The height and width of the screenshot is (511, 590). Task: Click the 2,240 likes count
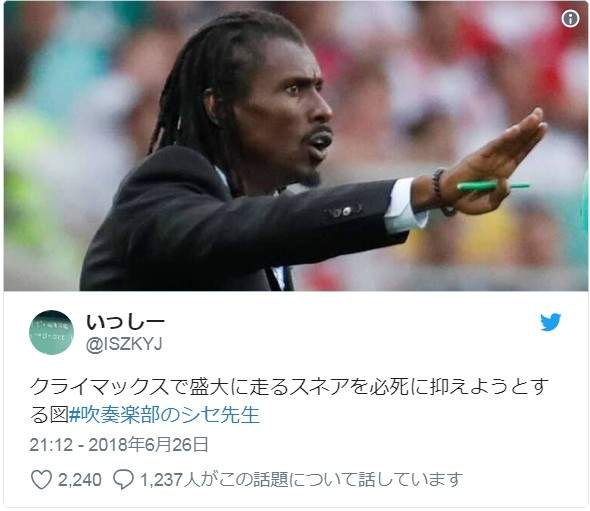click(x=79, y=480)
